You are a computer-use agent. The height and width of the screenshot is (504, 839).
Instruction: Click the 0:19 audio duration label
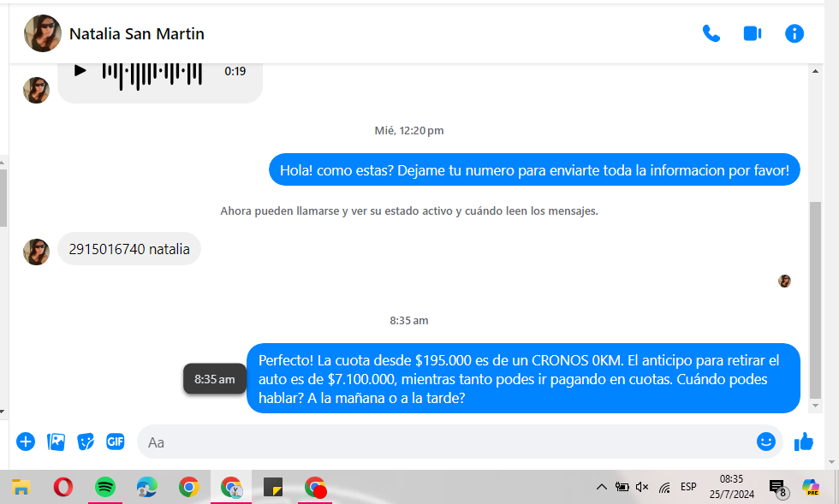(235, 71)
